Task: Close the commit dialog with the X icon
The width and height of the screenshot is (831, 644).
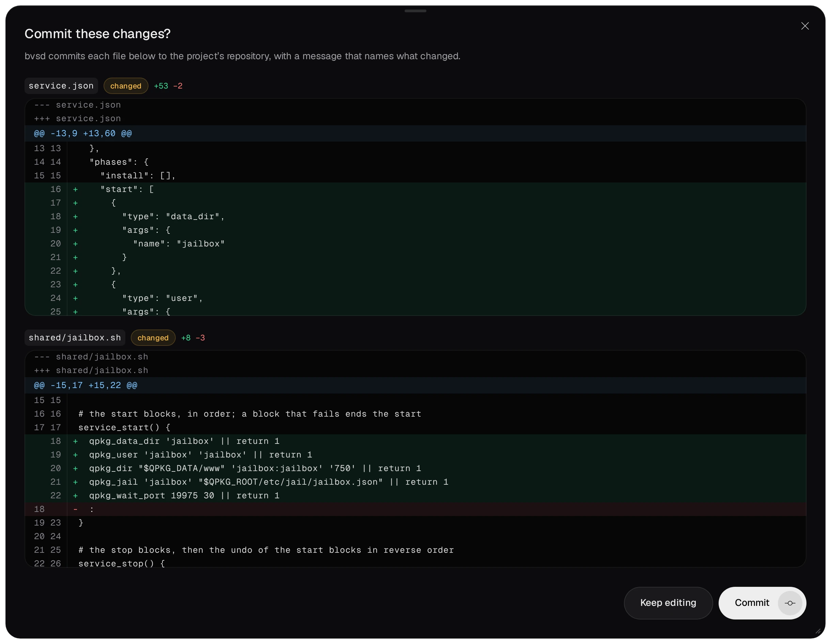Action: pos(805,26)
